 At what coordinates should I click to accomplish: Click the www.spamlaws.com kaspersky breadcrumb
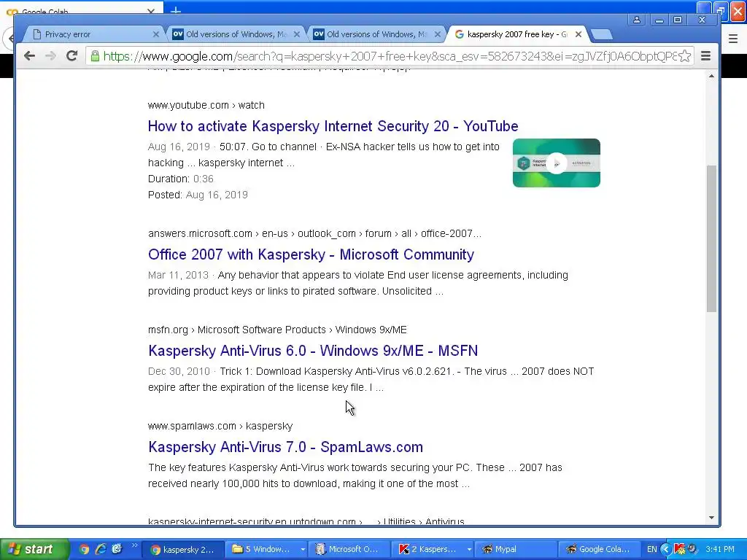pyautogui.click(x=220, y=426)
